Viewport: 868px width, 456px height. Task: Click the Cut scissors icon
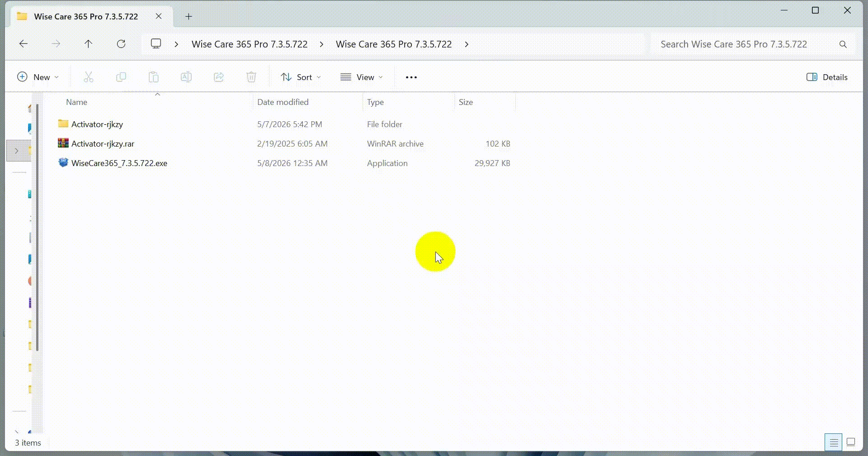pos(89,77)
